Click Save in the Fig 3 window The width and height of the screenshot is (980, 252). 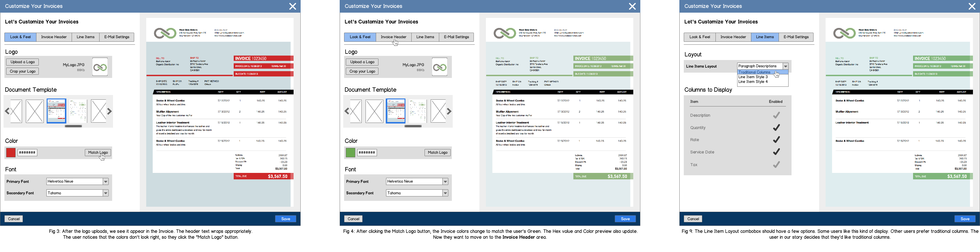[286, 219]
